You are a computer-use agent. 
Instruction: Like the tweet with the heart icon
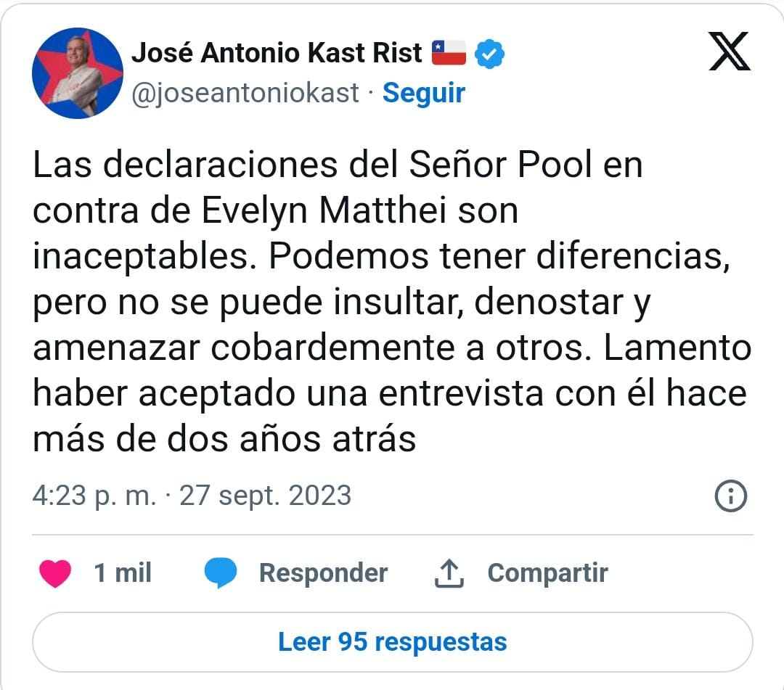54,572
